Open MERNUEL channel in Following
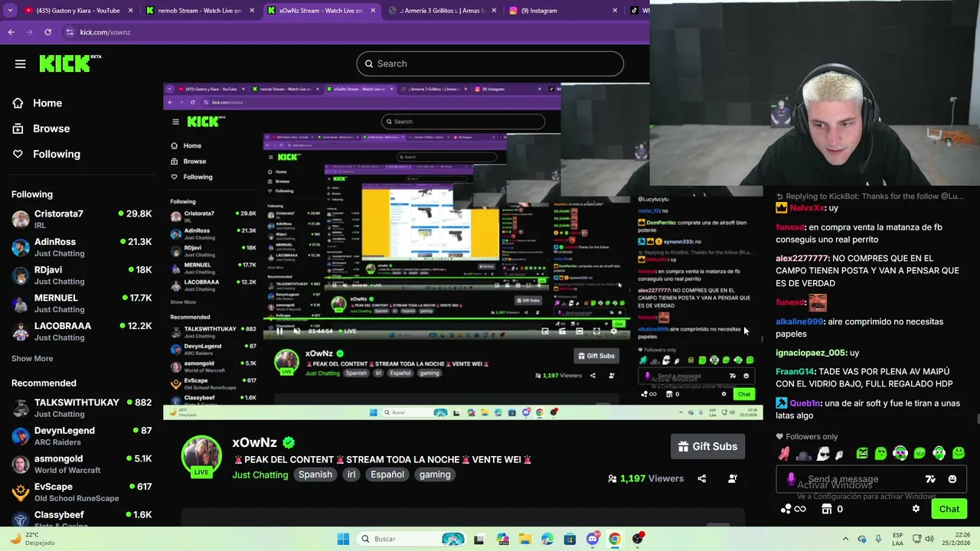Screen dimensions: 980x551 coord(81,303)
